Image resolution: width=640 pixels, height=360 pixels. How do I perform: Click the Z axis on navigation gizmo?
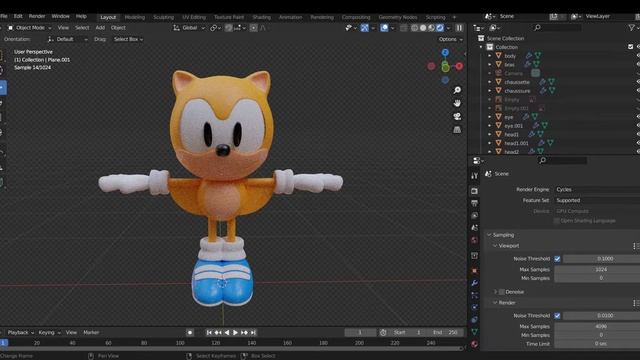[x=445, y=52]
